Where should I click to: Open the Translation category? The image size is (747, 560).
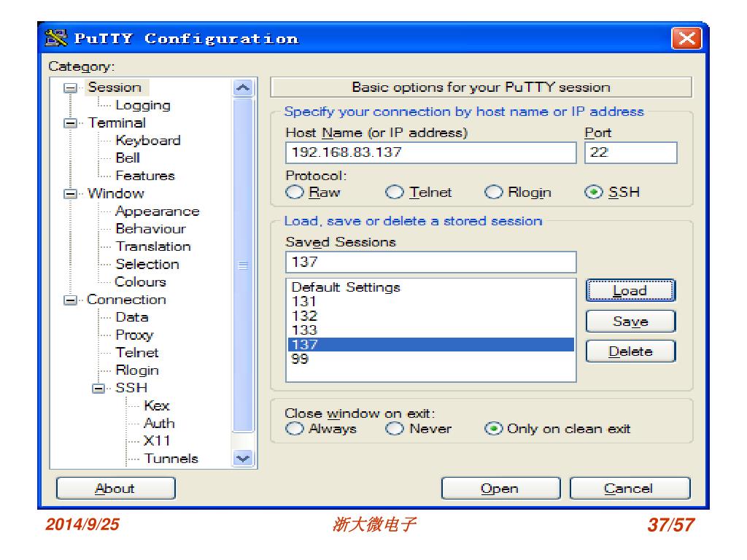point(153,246)
